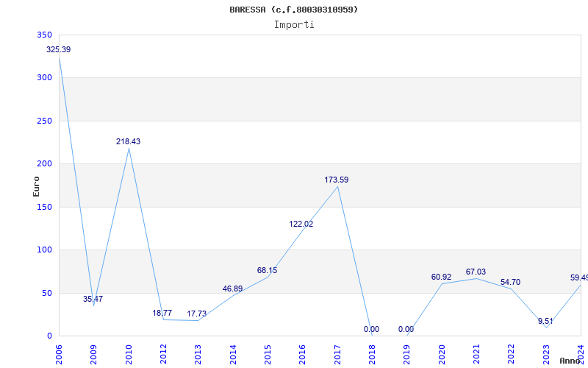588x368 pixels.
Task: Click the 150 y-axis tick label
Action: [44, 207]
